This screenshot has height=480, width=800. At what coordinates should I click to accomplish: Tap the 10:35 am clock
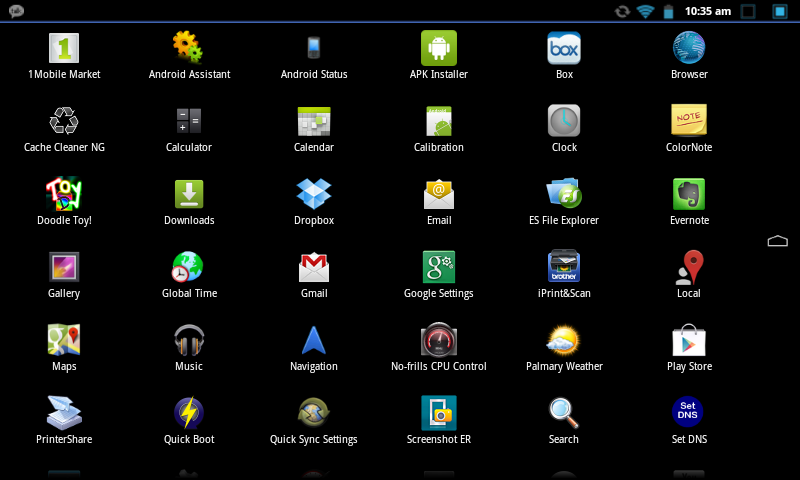point(708,11)
